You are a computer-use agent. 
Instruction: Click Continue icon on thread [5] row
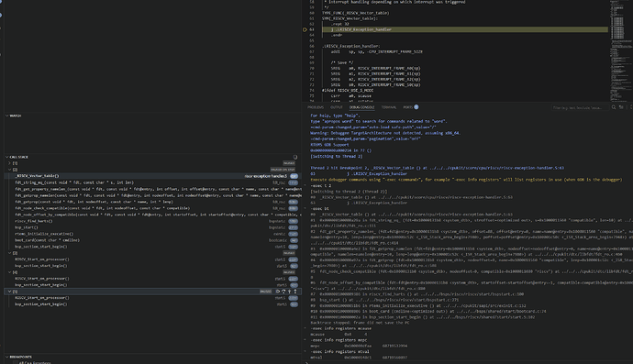(x=278, y=292)
